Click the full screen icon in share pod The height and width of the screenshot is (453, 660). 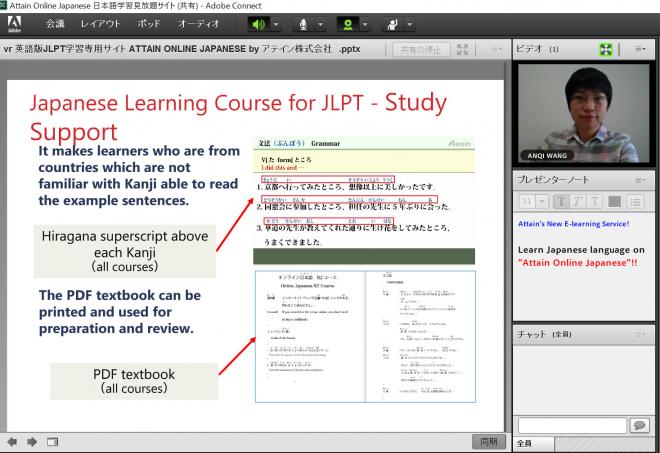462,49
